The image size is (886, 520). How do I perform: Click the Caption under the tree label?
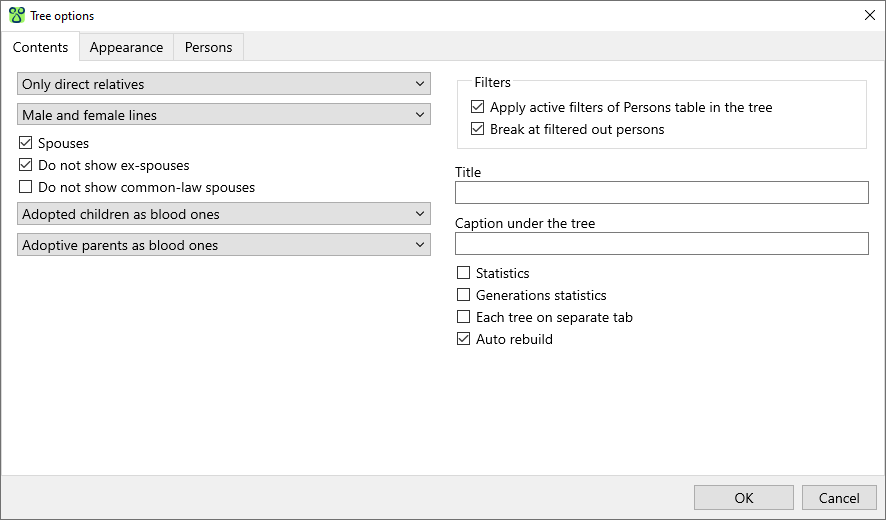click(525, 223)
